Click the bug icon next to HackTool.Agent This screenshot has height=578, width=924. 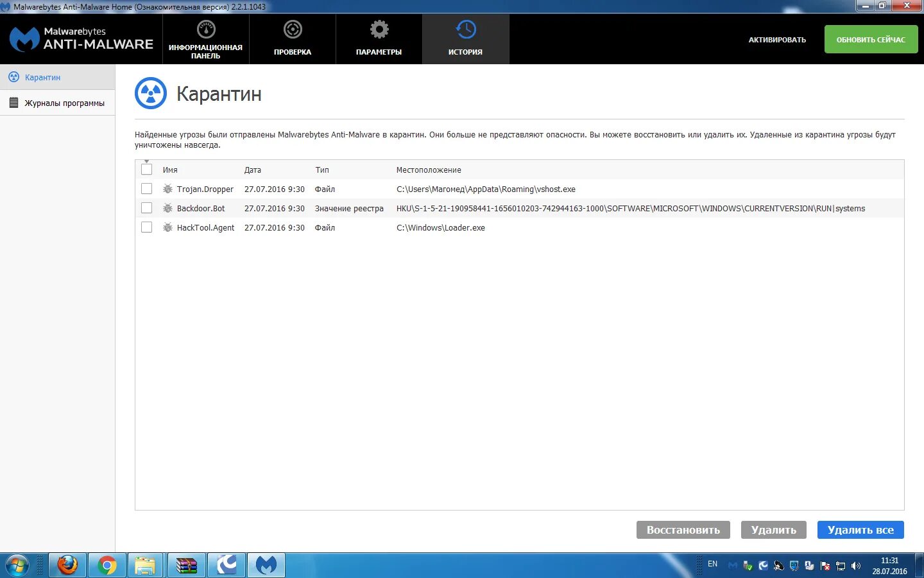[167, 227]
